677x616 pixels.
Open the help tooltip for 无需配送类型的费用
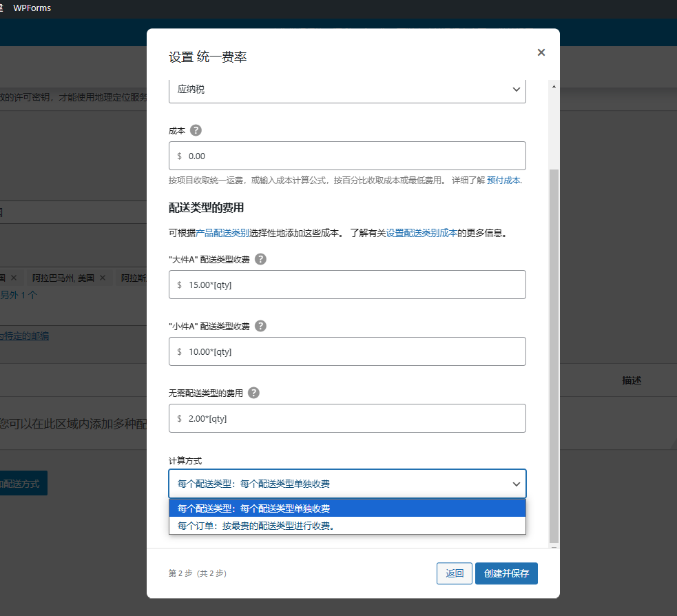pos(253,393)
